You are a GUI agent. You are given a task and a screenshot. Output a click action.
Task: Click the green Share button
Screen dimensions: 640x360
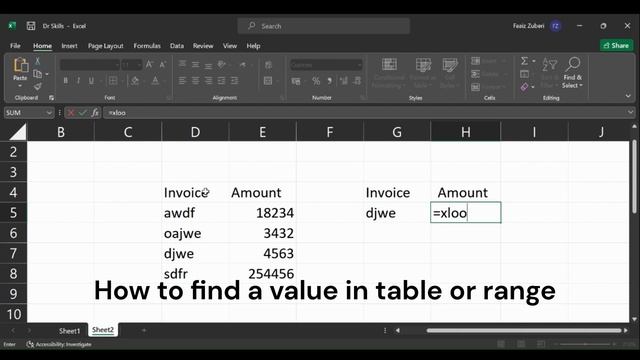pyautogui.click(x=616, y=45)
